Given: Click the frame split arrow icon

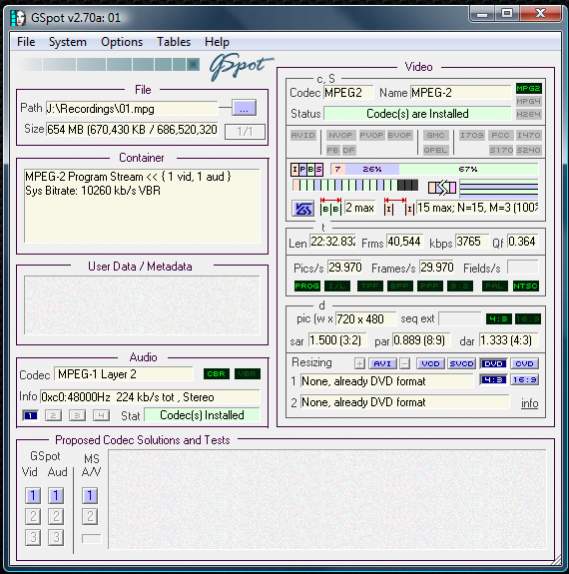Looking at the screenshot, I should (x=442, y=187).
